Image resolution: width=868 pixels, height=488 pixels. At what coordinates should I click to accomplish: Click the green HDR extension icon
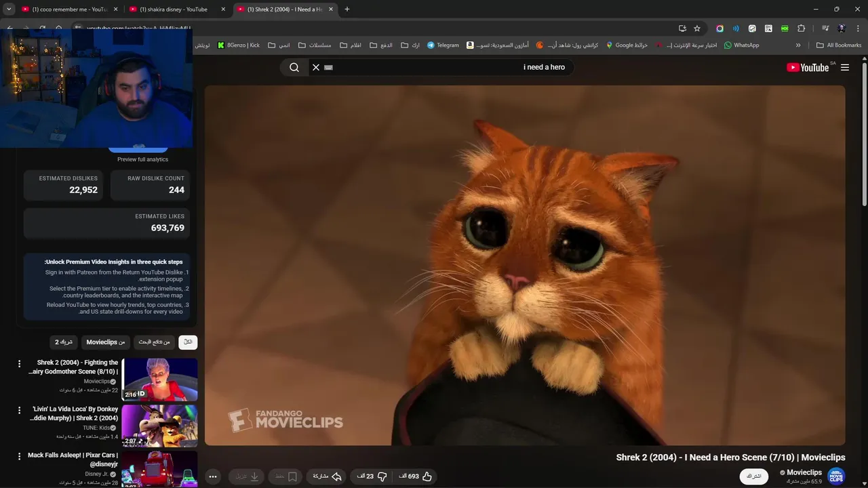tap(785, 28)
